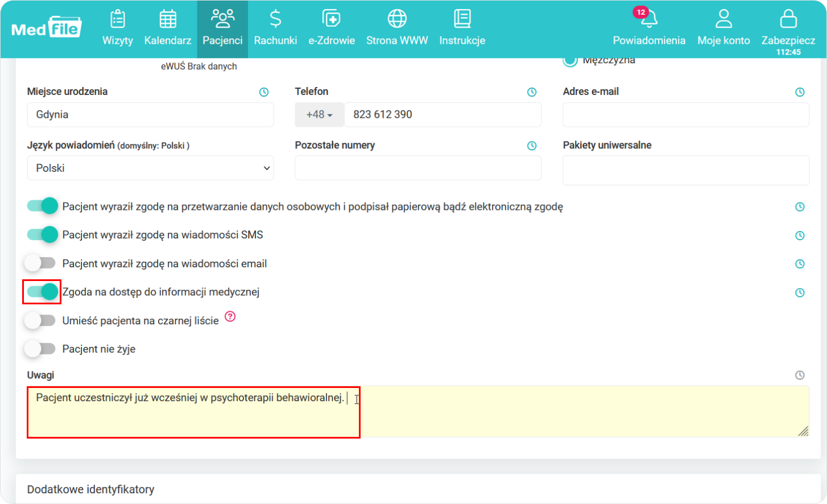The height and width of the screenshot is (504, 827).
Task: Click the Pozostałe numery input field
Action: (x=418, y=168)
